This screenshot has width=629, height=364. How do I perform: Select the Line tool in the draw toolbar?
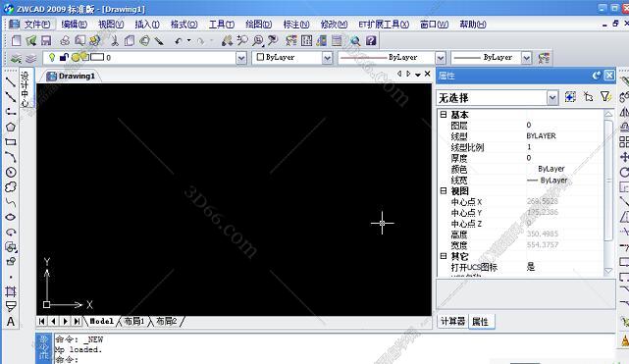(x=11, y=82)
